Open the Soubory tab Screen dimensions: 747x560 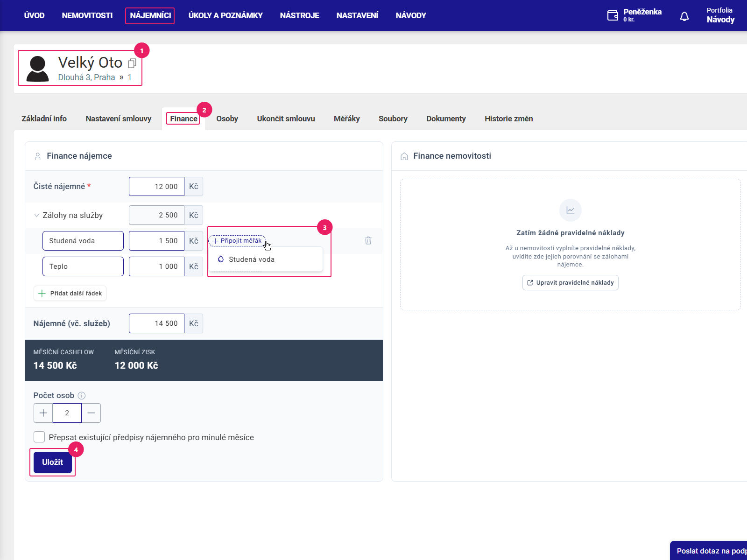[x=393, y=119]
